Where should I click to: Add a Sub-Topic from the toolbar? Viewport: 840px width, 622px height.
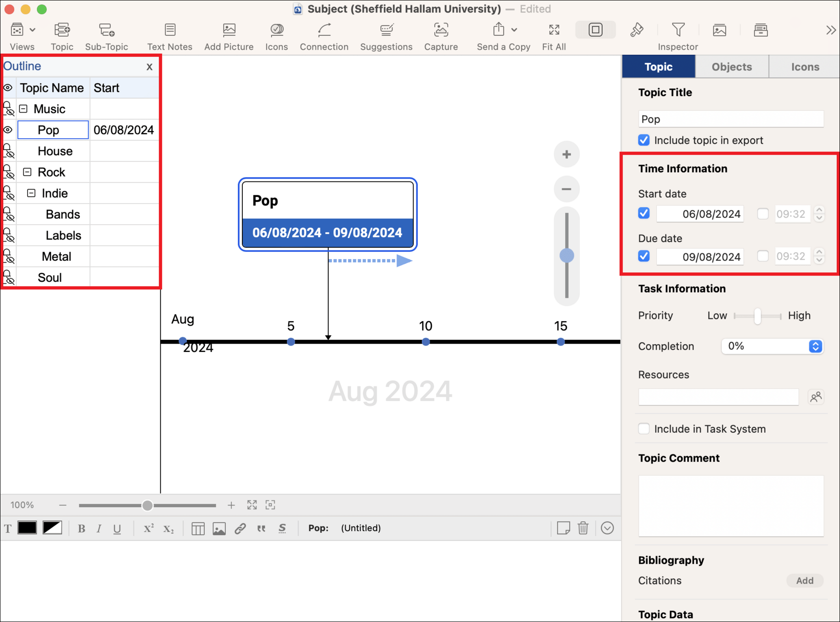click(x=106, y=30)
